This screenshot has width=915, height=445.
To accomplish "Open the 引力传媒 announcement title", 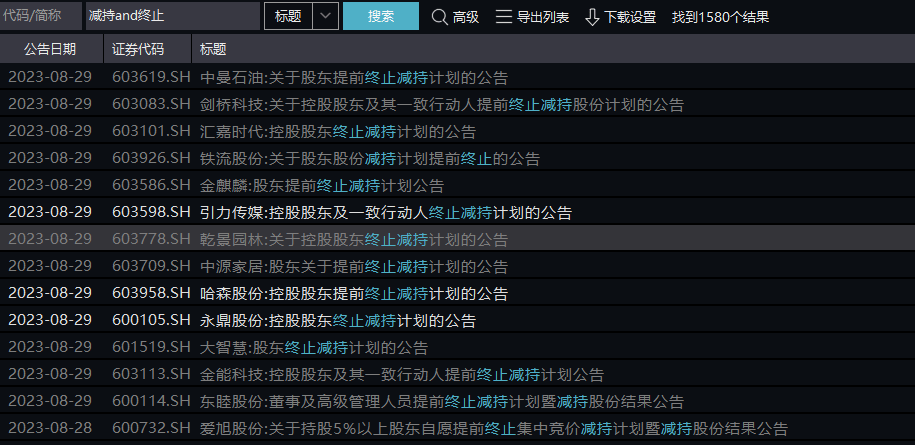I will pos(386,213).
